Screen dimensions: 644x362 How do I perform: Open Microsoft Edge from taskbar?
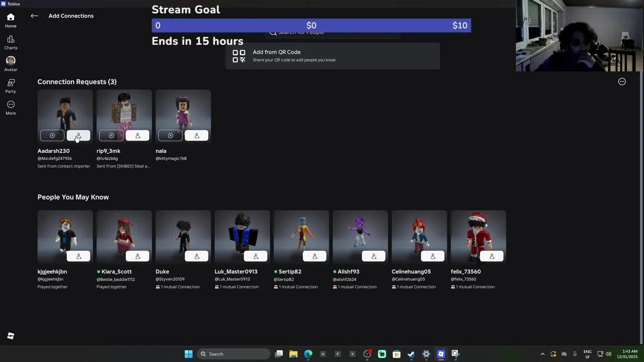[x=308, y=354]
